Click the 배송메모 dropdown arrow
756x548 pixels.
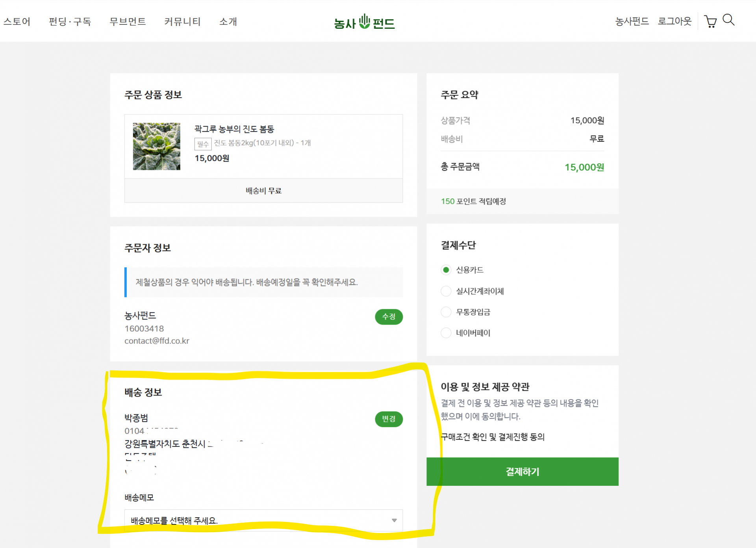click(394, 520)
